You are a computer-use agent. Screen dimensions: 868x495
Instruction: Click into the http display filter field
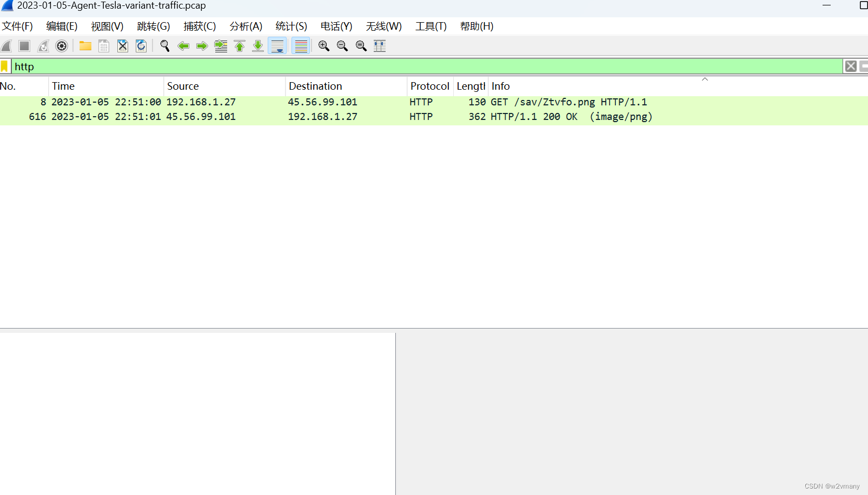coord(427,66)
